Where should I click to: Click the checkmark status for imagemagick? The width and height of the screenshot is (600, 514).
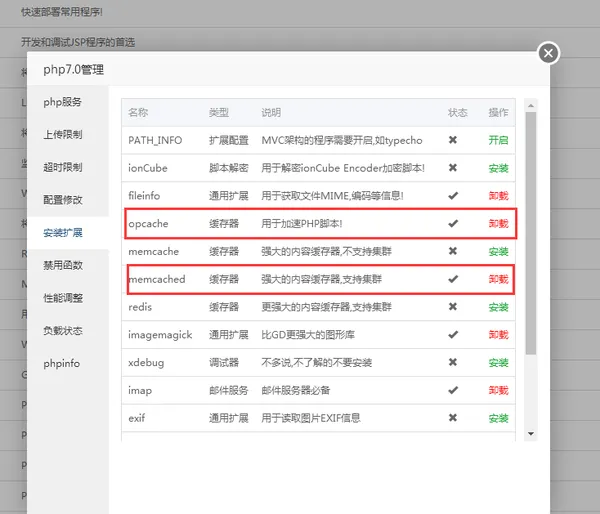453,335
